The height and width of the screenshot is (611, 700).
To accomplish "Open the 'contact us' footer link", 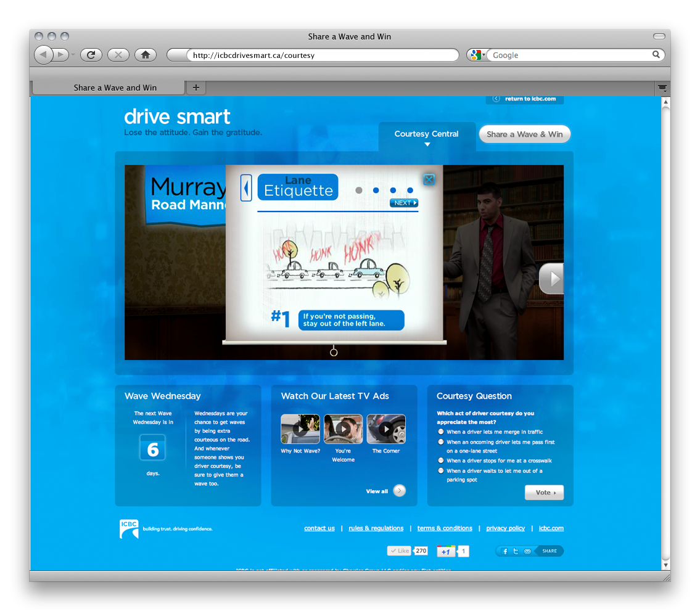I will pyautogui.click(x=319, y=528).
